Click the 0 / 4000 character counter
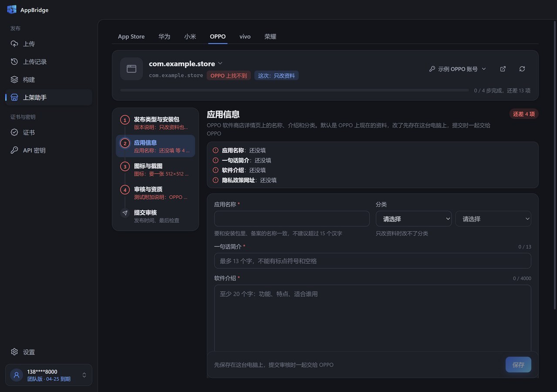 522,278
